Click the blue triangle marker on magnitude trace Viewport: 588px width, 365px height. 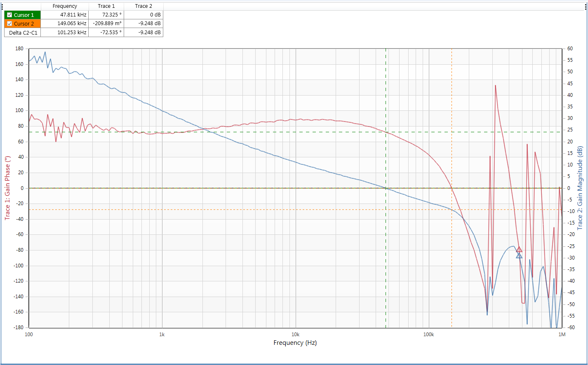pos(519,256)
